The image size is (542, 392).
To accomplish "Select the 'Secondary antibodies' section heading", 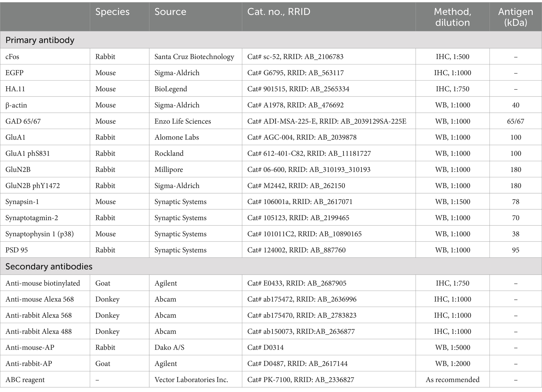I will pos(49,266).
